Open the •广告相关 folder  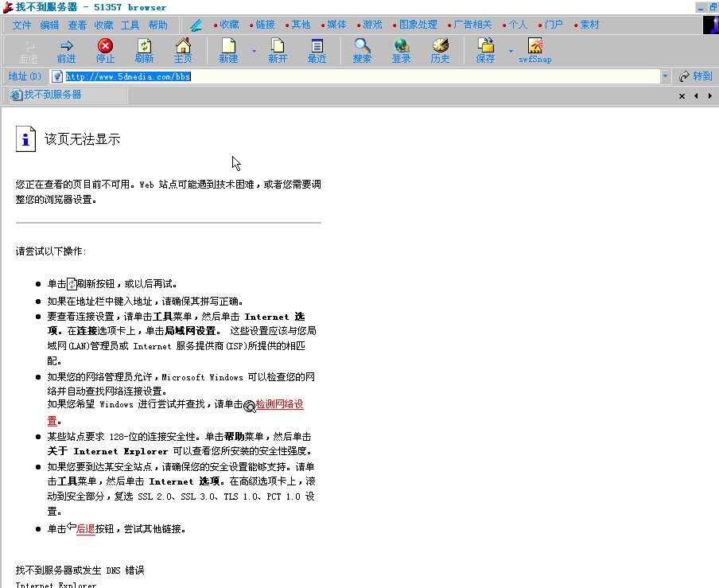click(x=469, y=25)
